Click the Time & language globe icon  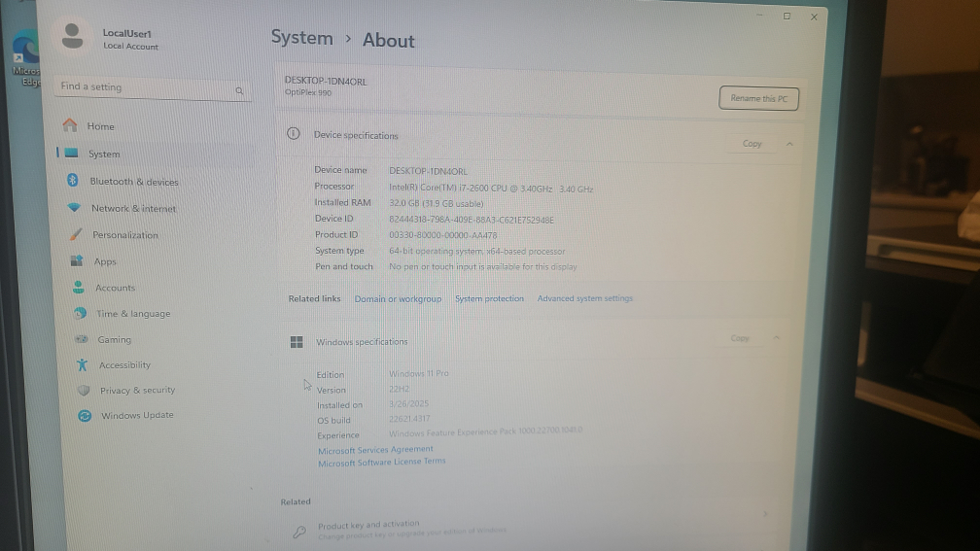[80, 313]
